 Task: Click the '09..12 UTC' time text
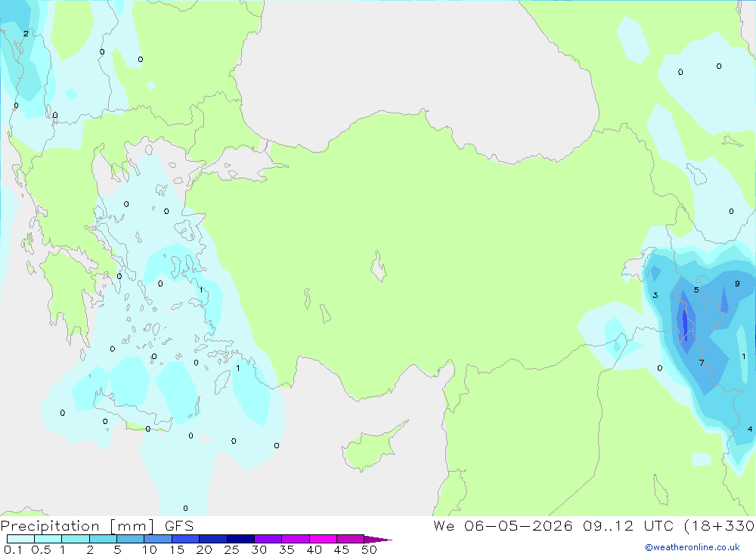pyautogui.click(x=627, y=526)
